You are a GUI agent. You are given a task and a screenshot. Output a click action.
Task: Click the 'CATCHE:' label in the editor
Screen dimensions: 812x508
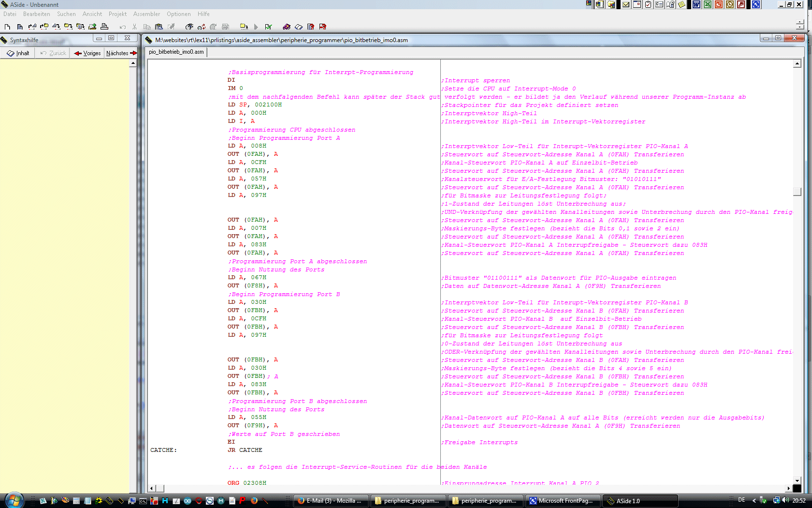[163, 450]
